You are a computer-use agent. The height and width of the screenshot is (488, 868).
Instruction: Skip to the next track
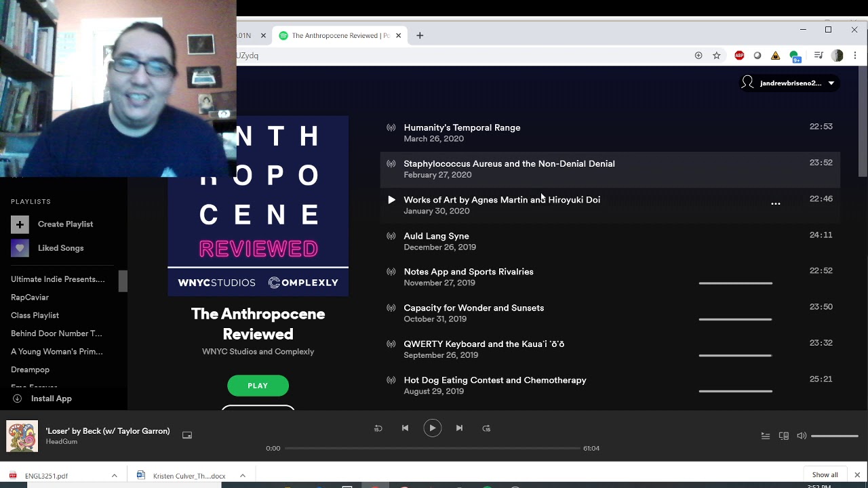point(459,428)
